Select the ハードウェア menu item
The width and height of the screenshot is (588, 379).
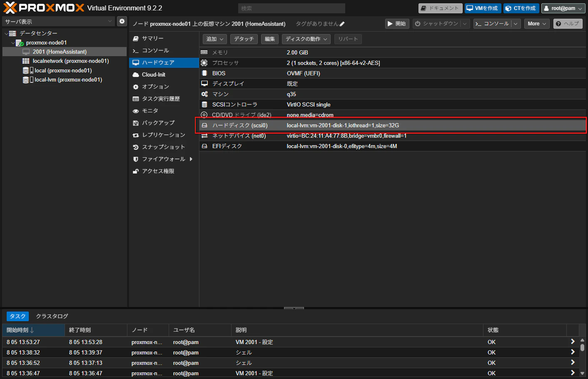click(x=164, y=62)
